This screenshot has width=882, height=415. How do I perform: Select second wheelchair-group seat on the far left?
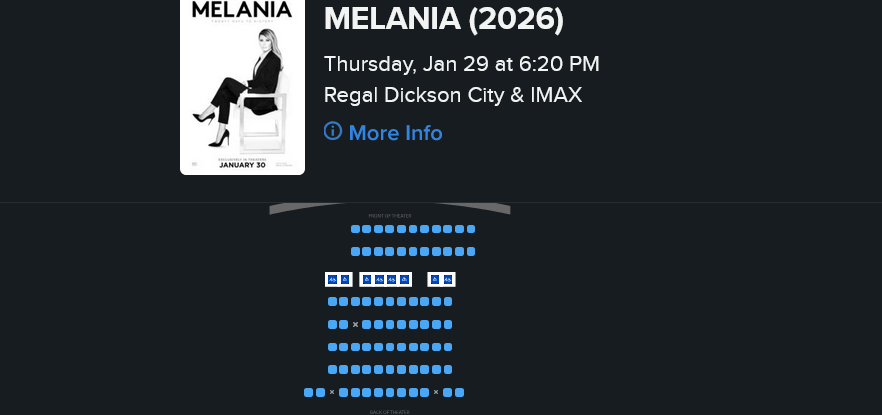346,279
